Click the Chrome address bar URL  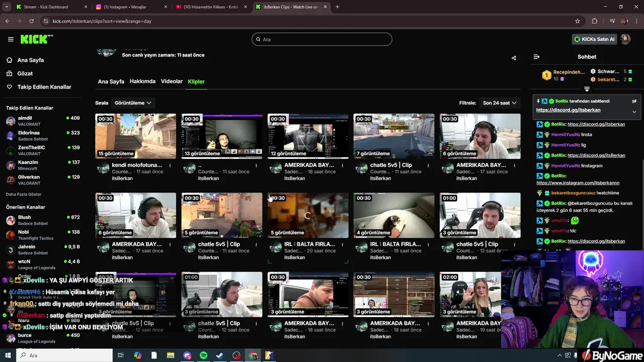pos(102,21)
